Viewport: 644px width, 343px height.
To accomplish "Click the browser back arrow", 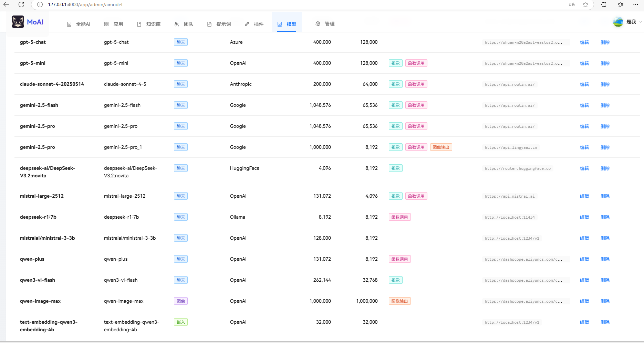I will pyautogui.click(x=6, y=4).
